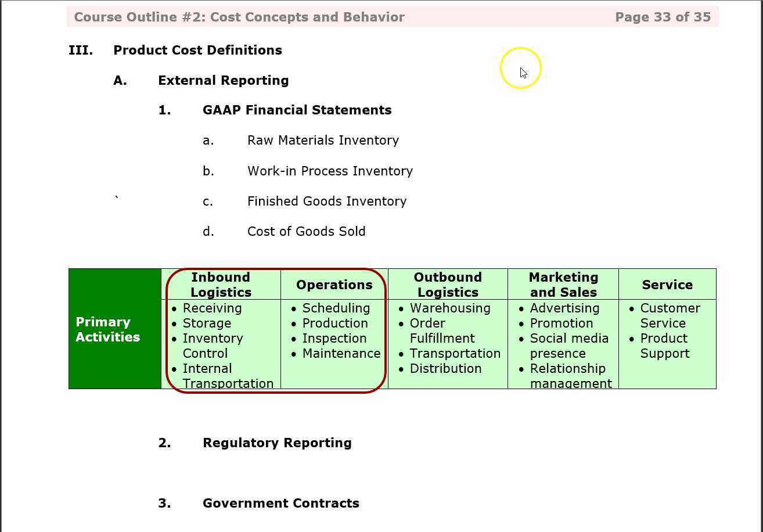Select the Primary Activities table cell
Screen dimensions: 763x532
[x=107, y=329]
